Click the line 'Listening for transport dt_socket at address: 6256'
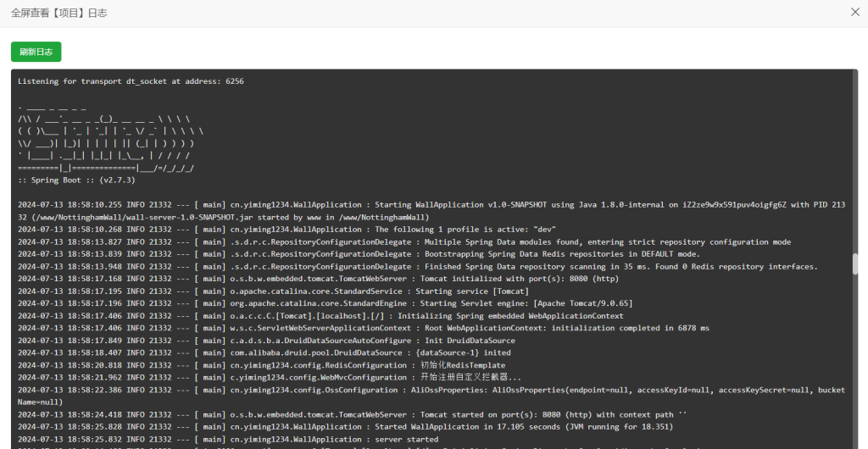 click(131, 81)
